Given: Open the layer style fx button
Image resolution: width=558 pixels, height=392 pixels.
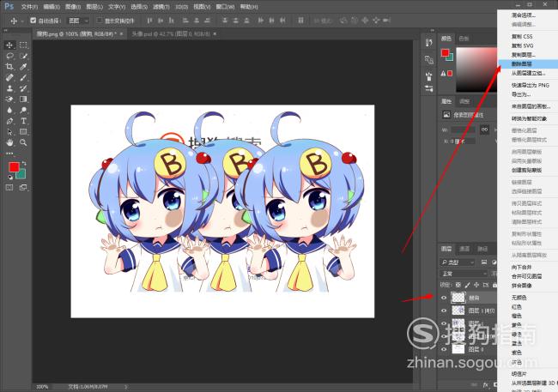Looking at the screenshot, I should pos(485,385).
